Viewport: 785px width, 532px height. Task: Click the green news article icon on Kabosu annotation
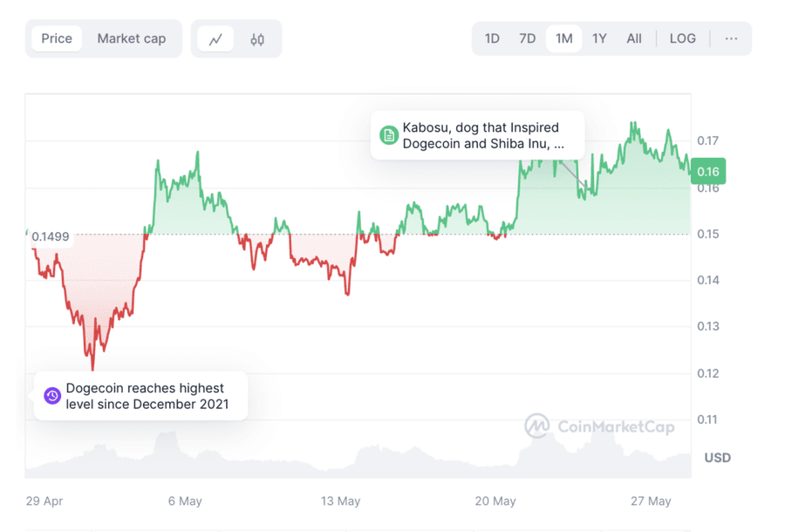387,136
